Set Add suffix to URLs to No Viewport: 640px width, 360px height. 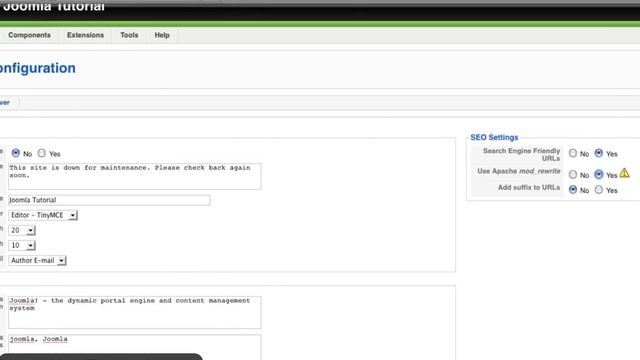click(x=573, y=189)
